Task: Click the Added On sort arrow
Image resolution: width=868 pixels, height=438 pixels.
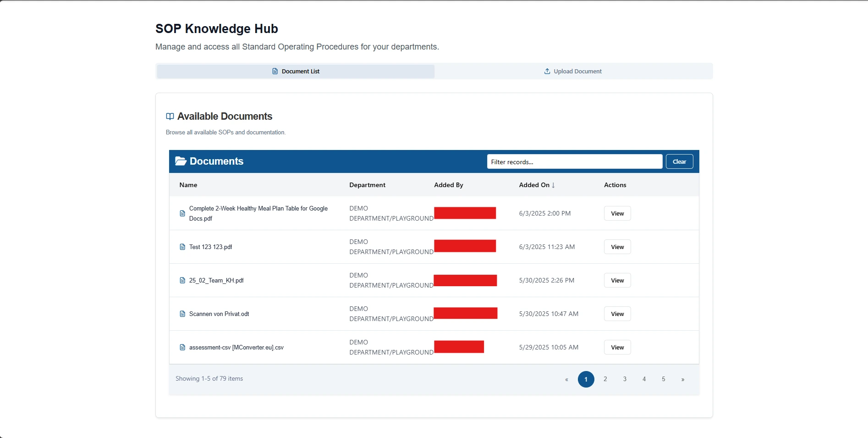Action: (554, 185)
